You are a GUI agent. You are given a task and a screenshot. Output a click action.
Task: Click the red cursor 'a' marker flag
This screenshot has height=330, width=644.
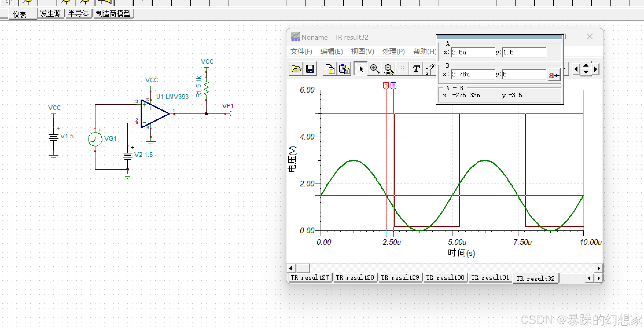pos(386,85)
